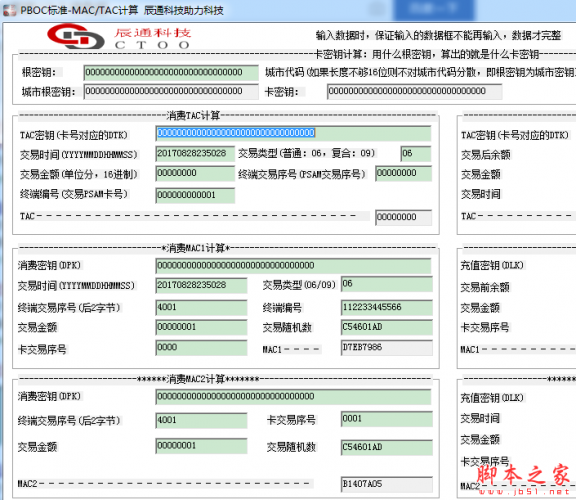Click the window title text PBOC标准-MAC/TAC计算

click(x=79, y=10)
